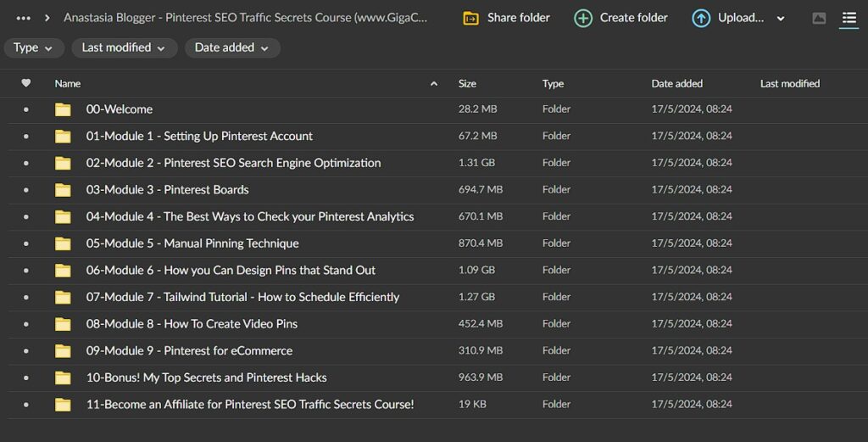Click the Share folder label
The height and width of the screenshot is (442, 868).
[x=518, y=18]
